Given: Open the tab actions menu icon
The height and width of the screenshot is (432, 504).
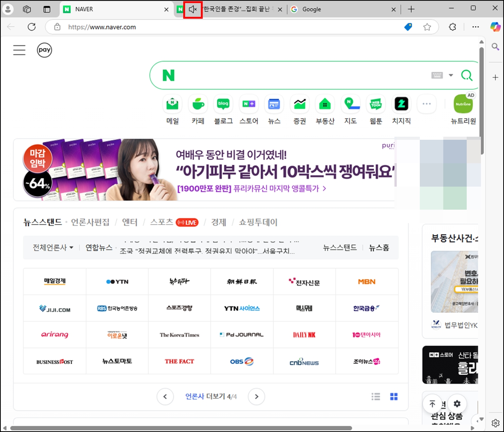Looking at the screenshot, I should [x=47, y=9].
